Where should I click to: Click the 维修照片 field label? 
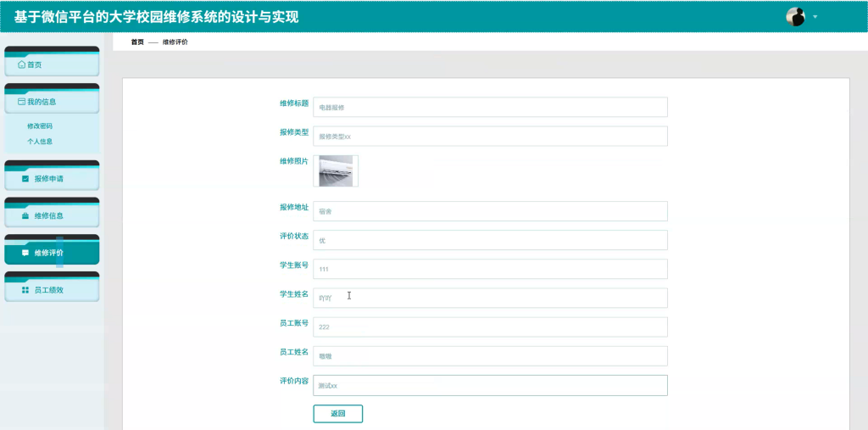[294, 162]
